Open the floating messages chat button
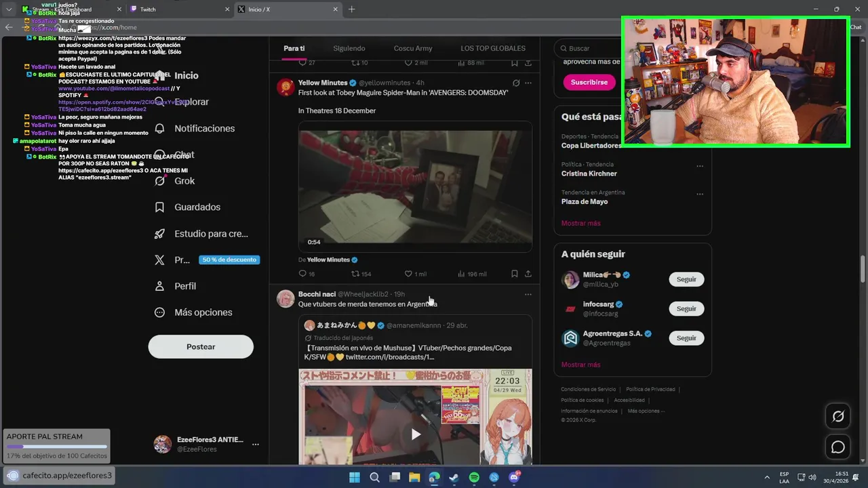868x488 pixels. 838,447
